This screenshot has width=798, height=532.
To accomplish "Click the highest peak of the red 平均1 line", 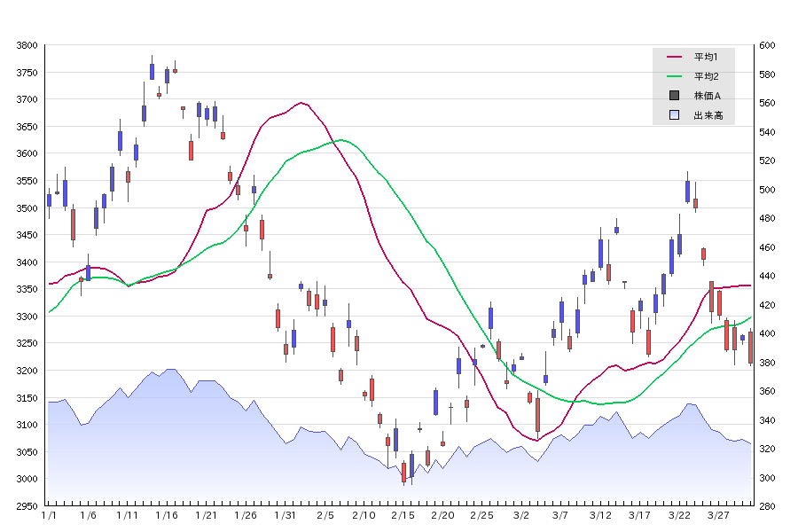I will (301, 103).
